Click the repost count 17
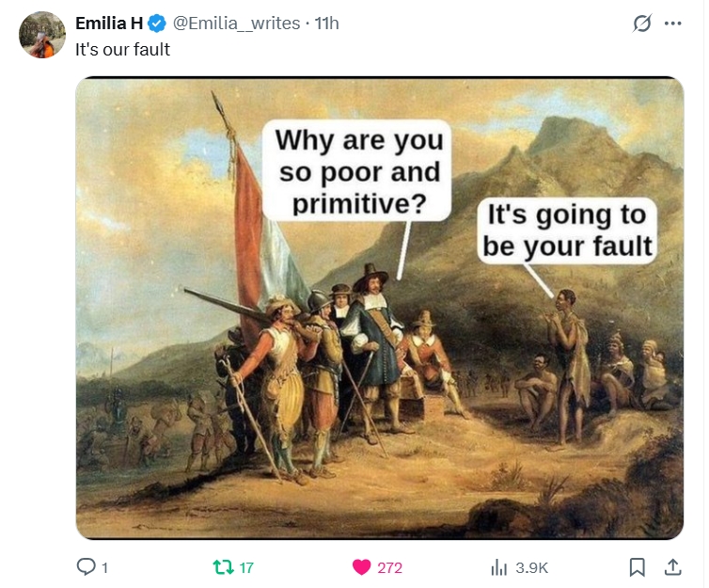Viewport: 709px width, 588px height. 246,567
